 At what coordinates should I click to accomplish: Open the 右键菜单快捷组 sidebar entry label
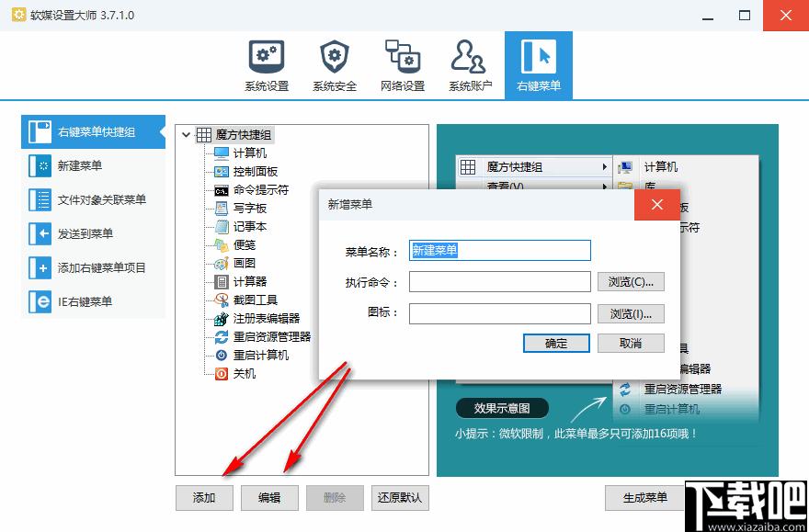(x=97, y=132)
